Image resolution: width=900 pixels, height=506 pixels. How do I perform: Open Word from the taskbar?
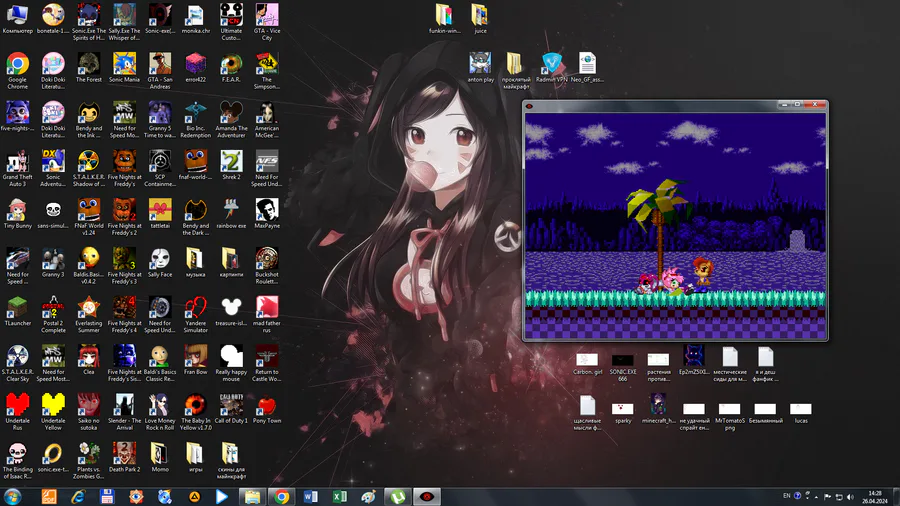311,497
